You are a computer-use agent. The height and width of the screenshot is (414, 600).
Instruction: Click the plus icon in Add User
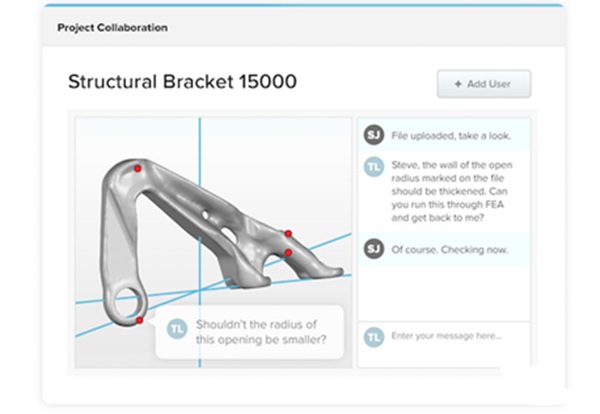(458, 84)
